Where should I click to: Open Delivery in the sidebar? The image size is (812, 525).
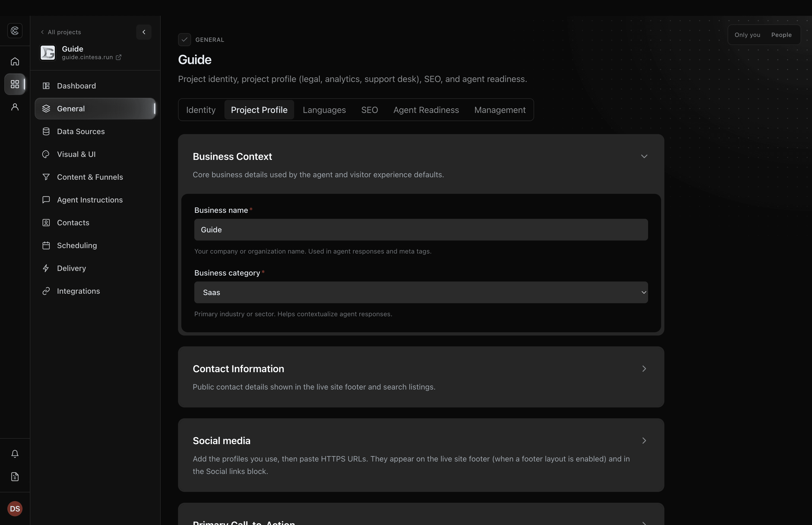pos(96,268)
